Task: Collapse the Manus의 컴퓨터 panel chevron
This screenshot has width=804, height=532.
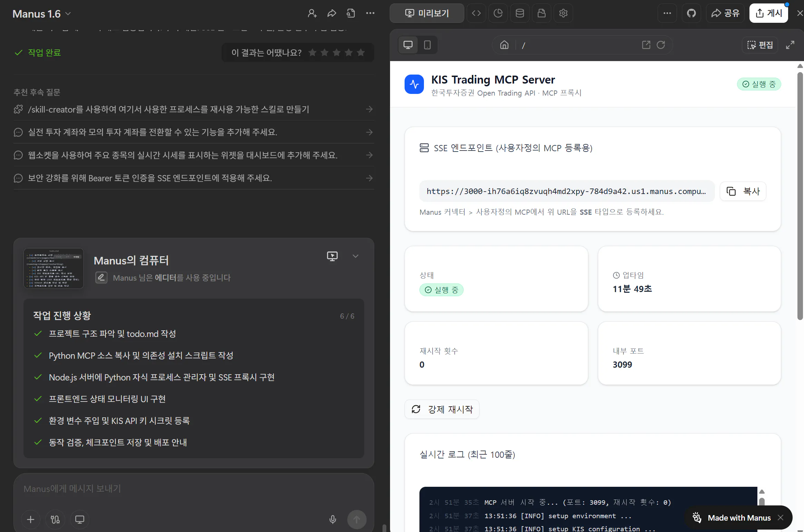Action: coord(355,256)
